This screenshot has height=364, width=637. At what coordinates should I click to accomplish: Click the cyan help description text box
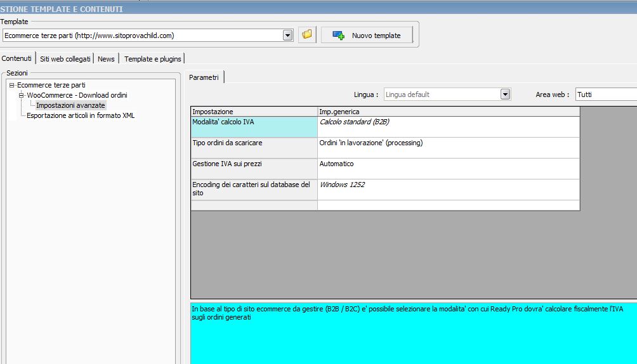(x=414, y=333)
